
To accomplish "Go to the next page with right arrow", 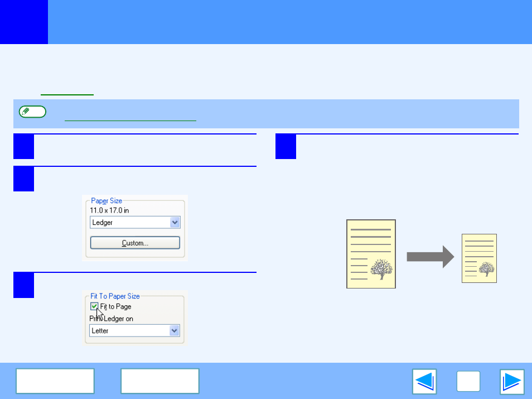I will click(512, 381).
